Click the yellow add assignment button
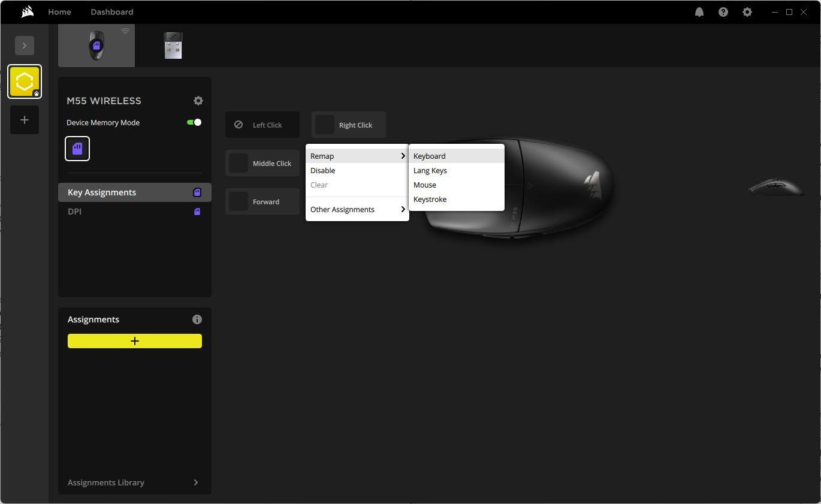This screenshot has width=821, height=504. point(135,341)
